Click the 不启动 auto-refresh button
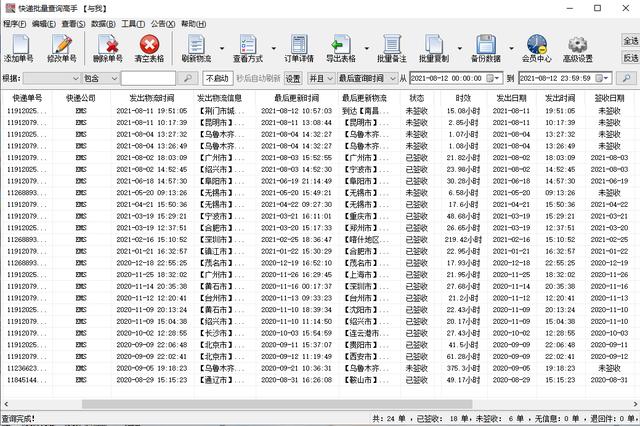Screen dimensions: 640x426 tap(218, 78)
